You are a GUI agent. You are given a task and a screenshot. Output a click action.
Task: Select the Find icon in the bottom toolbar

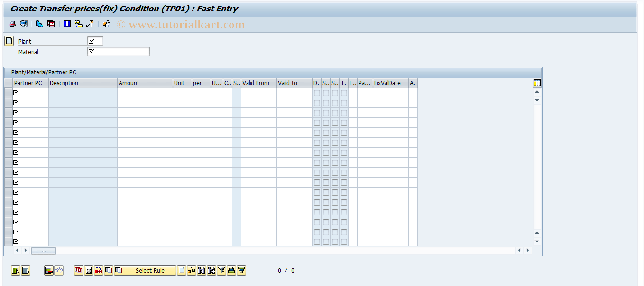[x=201, y=270]
